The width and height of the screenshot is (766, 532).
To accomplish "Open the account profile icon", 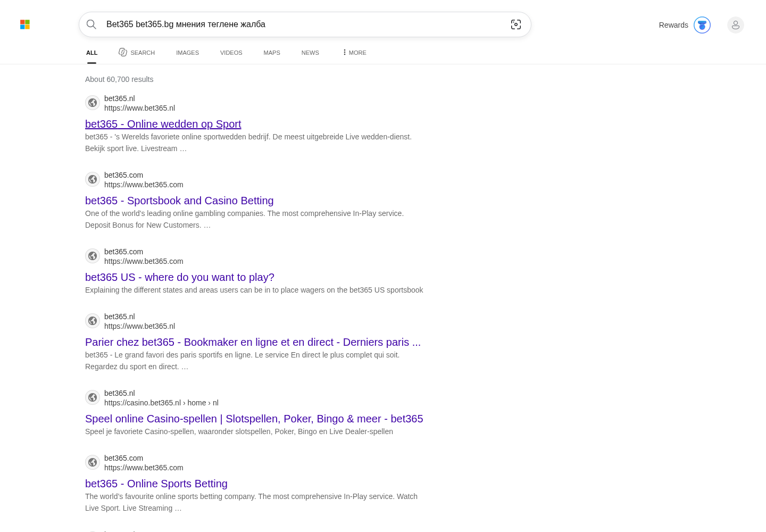I will 736,25.
